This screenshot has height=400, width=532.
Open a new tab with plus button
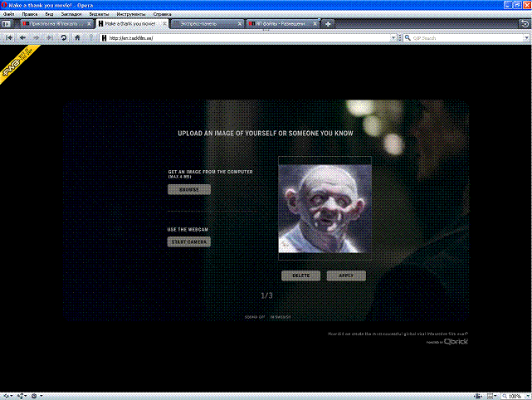click(329, 24)
